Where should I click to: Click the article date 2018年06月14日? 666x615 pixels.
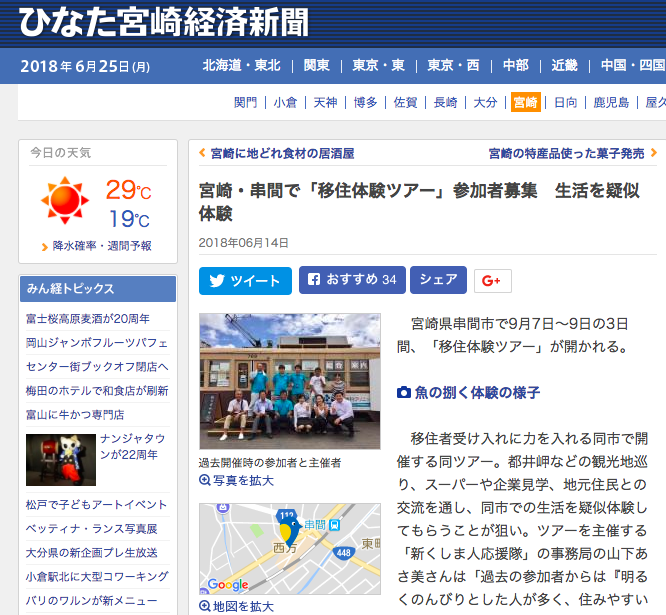pyautogui.click(x=243, y=243)
